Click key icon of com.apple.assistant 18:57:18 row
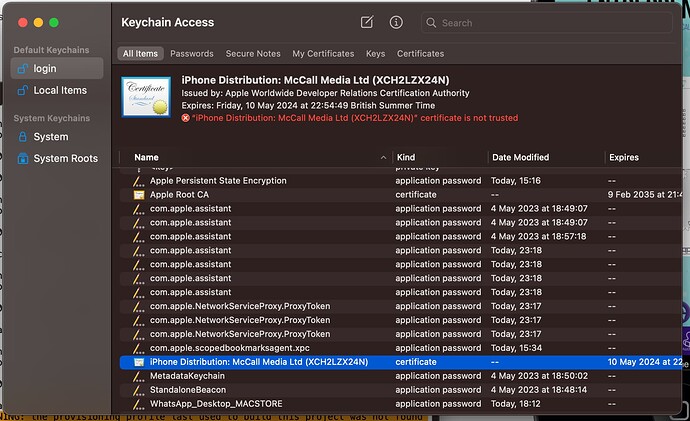The width and height of the screenshot is (690, 421). [139, 237]
